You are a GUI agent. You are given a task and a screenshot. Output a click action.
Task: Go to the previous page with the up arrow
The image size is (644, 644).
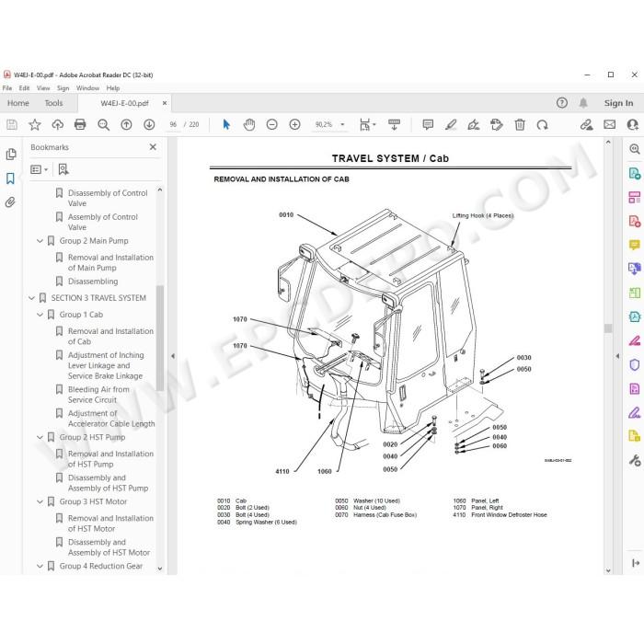click(127, 124)
